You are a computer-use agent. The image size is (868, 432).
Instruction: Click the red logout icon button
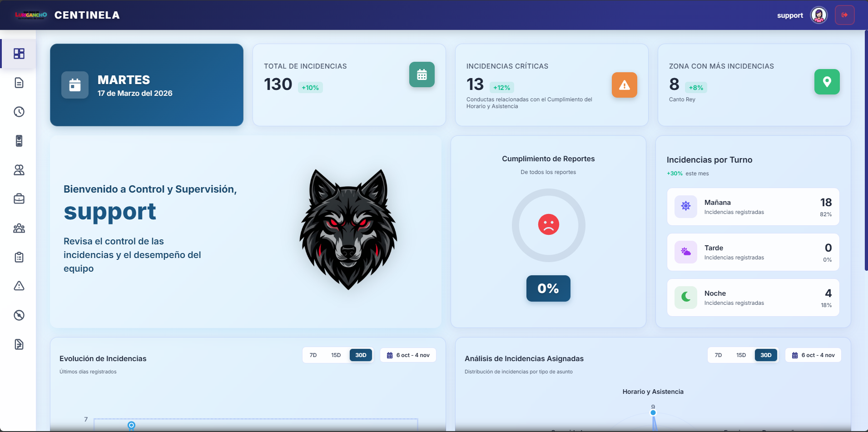845,15
